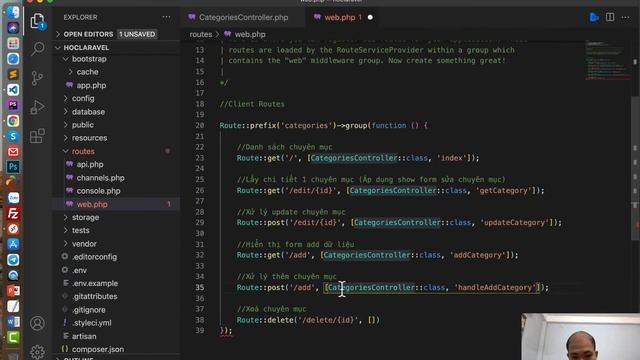640x360 pixels.
Task: Open .gitattributes file
Action: [94, 296]
